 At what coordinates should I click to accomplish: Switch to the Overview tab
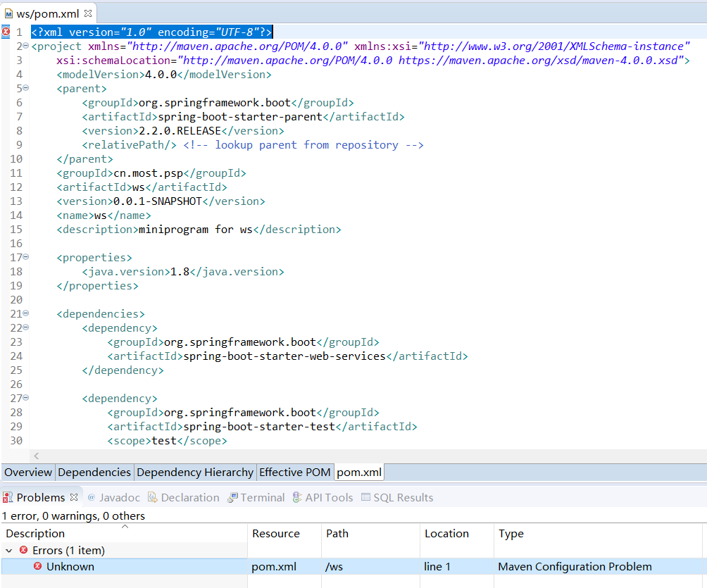[x=27, y=472]
